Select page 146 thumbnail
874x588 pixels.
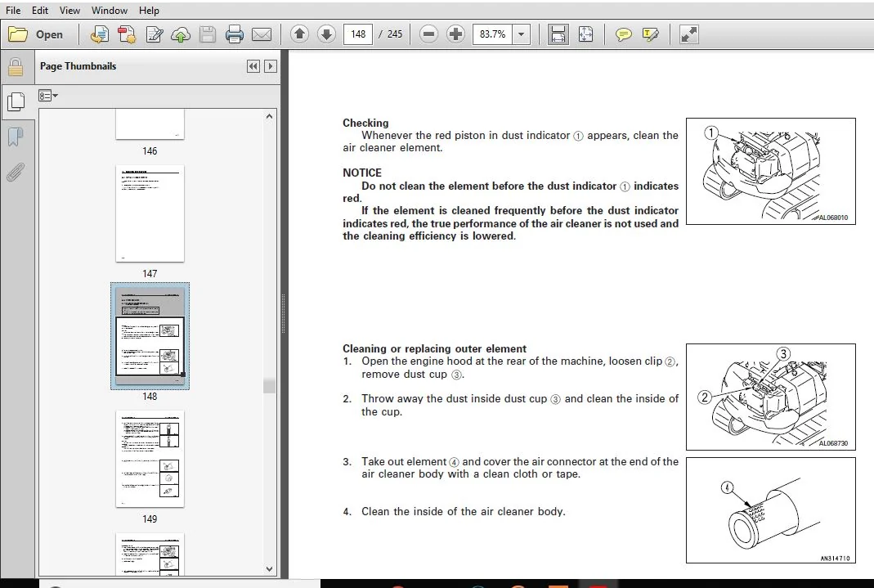click(150, 124)
